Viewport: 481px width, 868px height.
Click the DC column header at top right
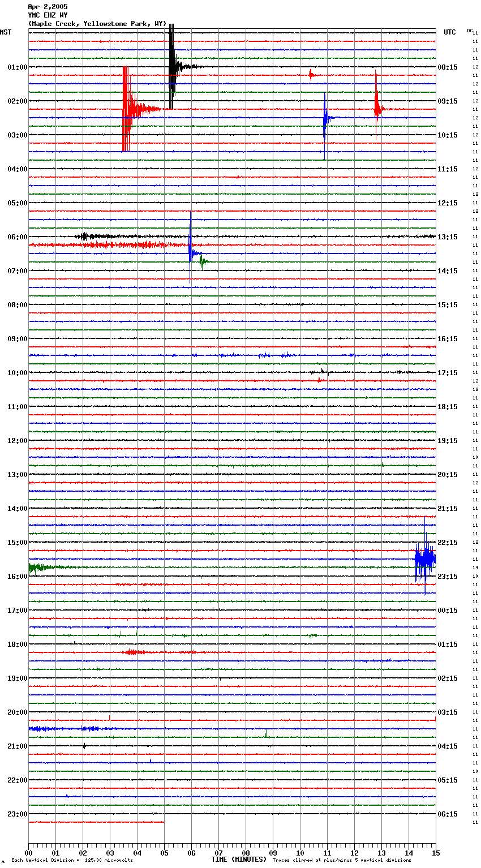tap(470, 31)
